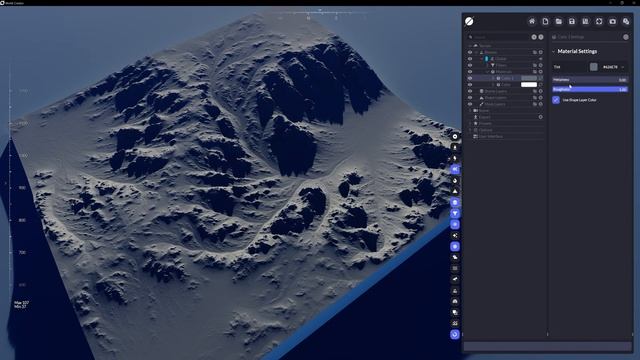Click the bottom highlighted icon in vertical toolbar
The width and height of the screenshot is (640, 360).
point(455,334)
